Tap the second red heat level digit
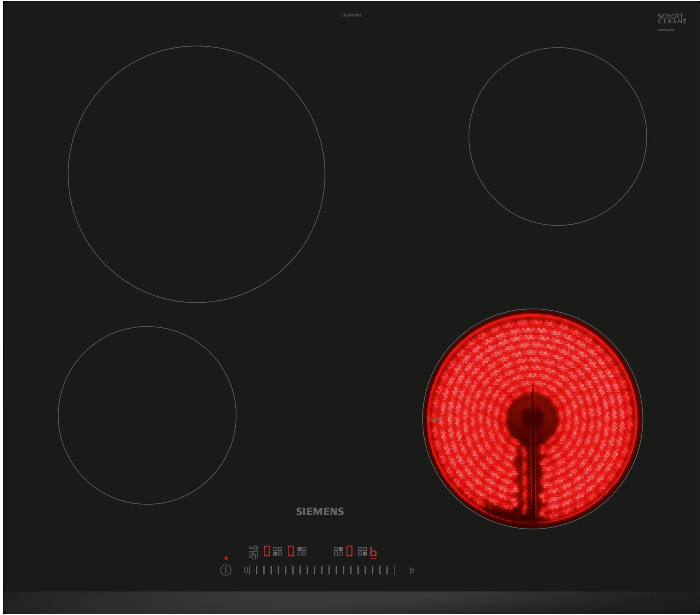700x615 pixels. pos(291,551)
